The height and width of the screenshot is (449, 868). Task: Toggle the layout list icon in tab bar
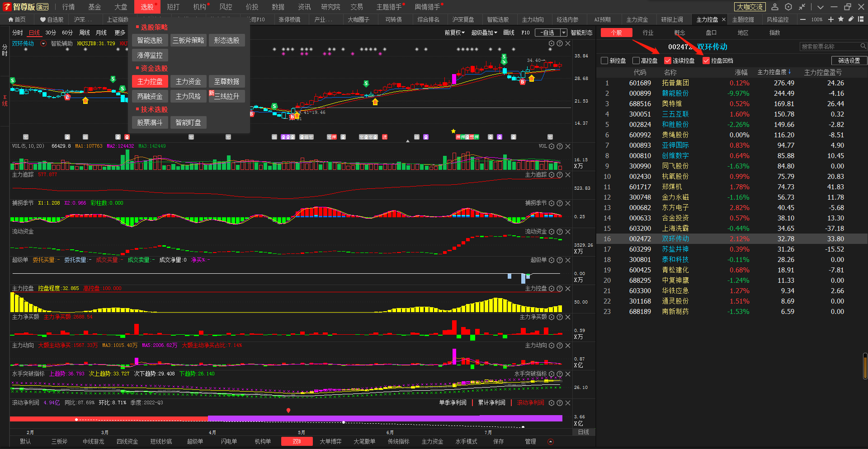coord(861,19)
